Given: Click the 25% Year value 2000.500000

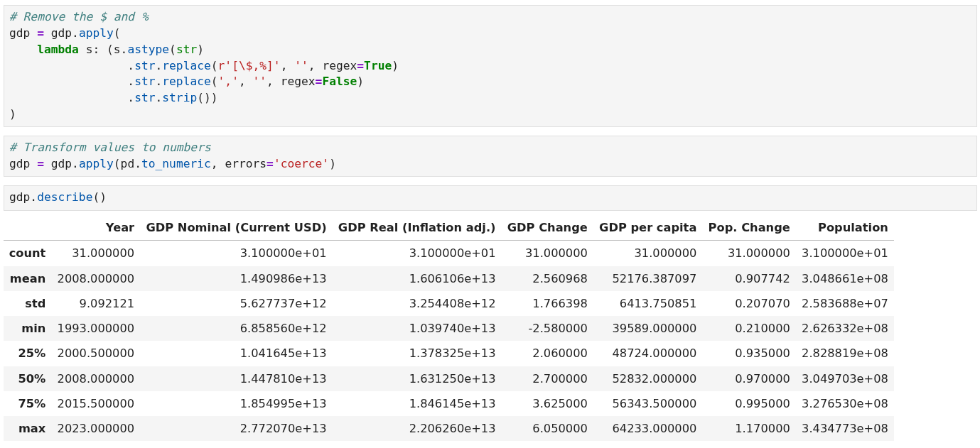Looking at the screenshot, I should 96,353.
